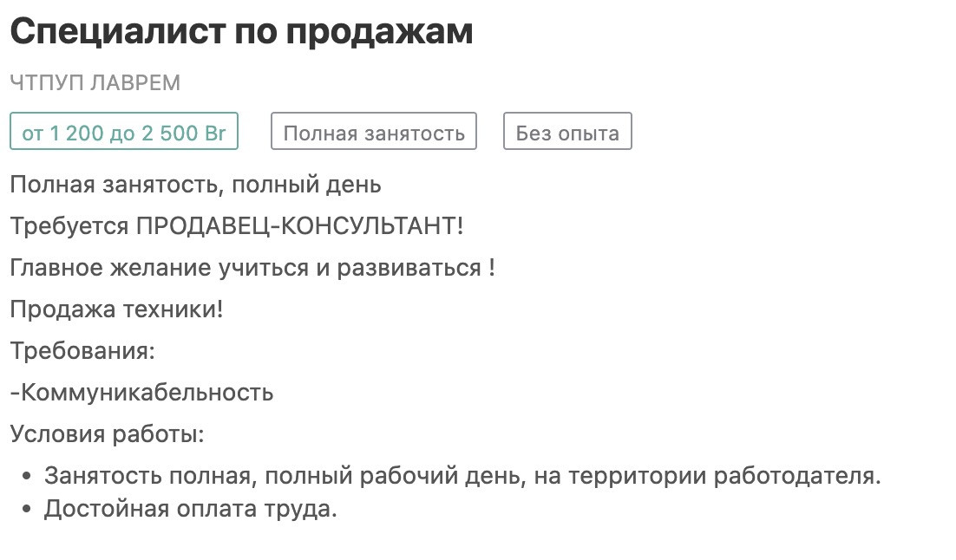Click the Требования: heading
The width and height of the screenshot is (956, 560).
click(x=83, y=350)
